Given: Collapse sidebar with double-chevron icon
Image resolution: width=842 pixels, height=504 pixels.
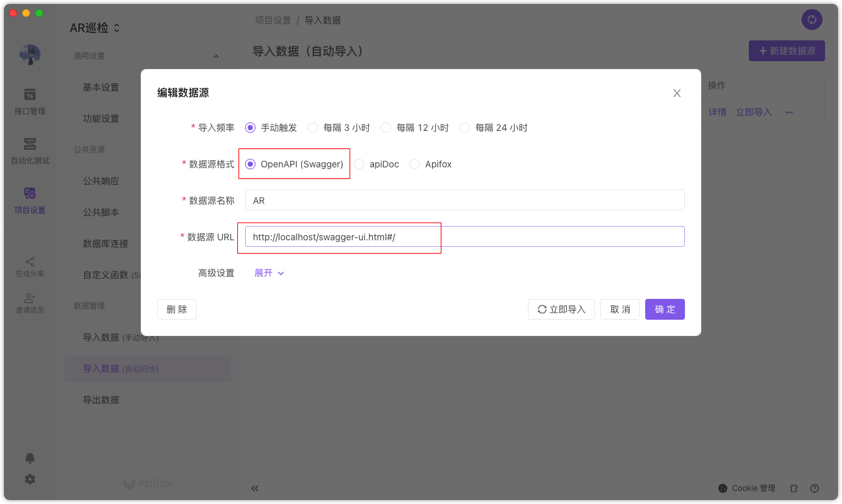Looking at the screenshot, I should [x=255, y=488].
